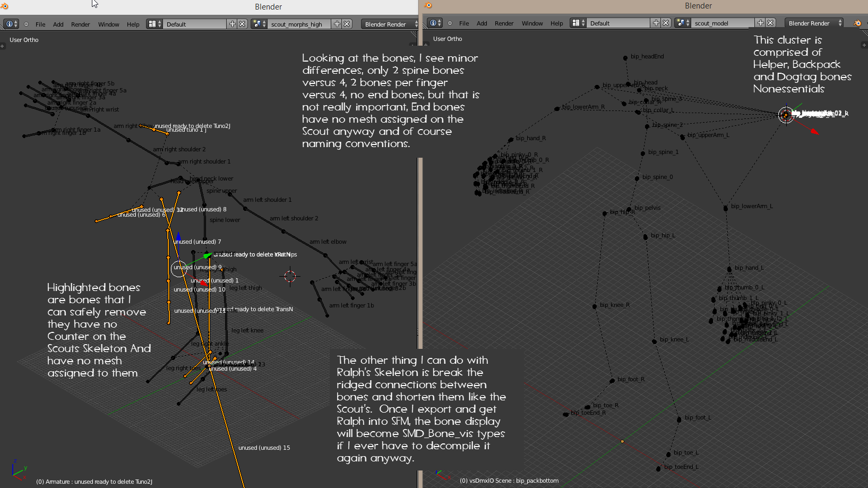
Task: Select the 'arm left elbow' bone label
Action: pos(328,242)
